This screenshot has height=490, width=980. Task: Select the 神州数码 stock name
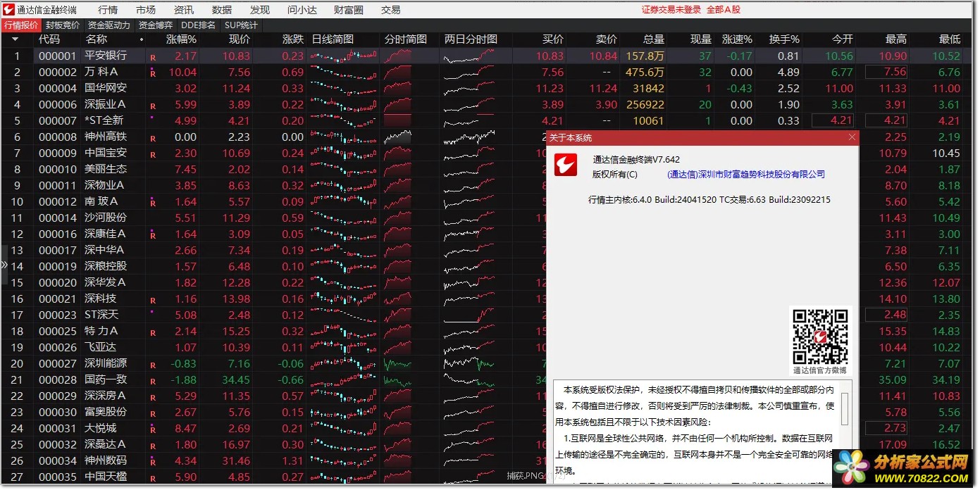[x=106, y=460]
